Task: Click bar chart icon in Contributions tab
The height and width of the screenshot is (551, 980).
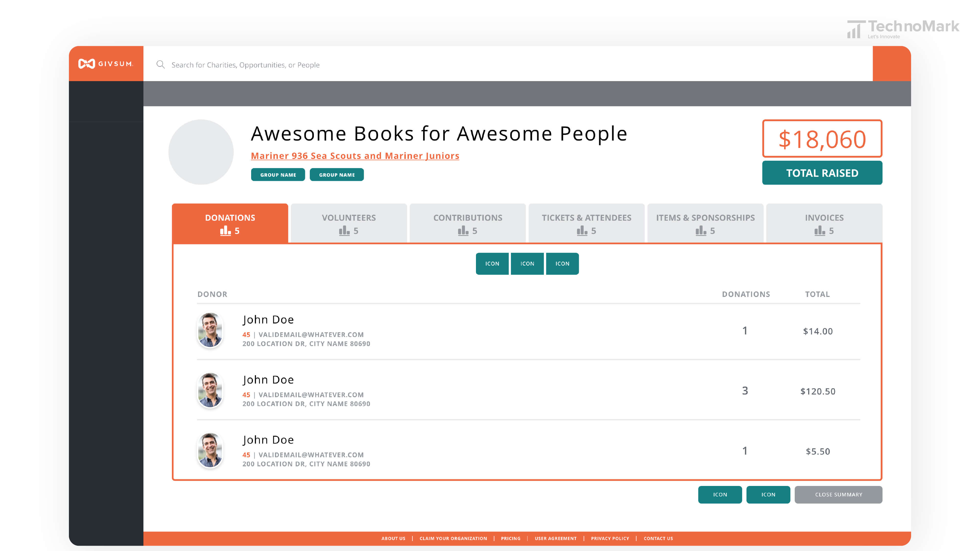Action: point(463,230)
